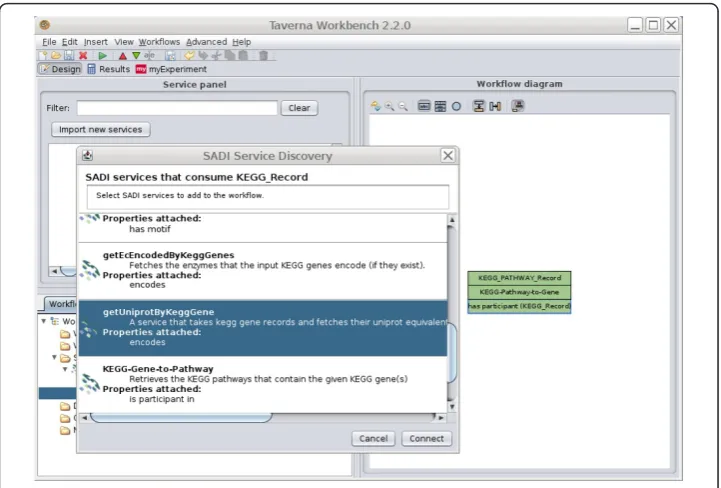Select 'has participant (KEGG_Record)' node in diagram
Viewport: 721px width, 488px height.
[x=519, y=306]
